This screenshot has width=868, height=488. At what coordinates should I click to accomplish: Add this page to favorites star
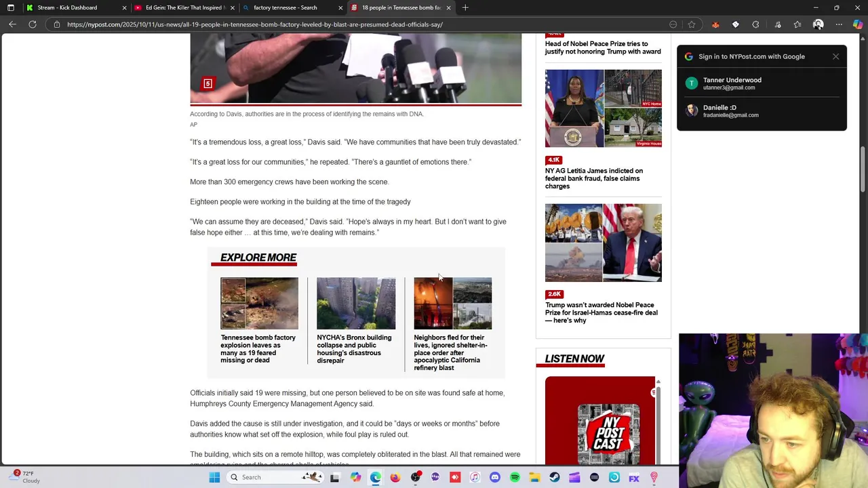(x=691, y=24)
